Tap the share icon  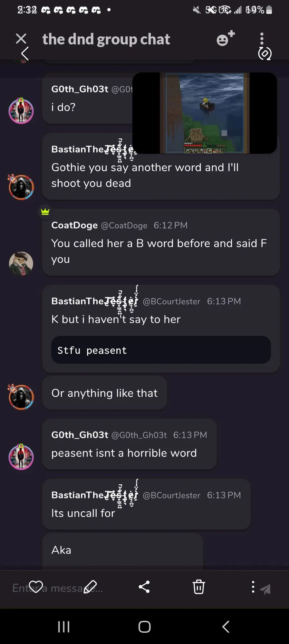144,587
